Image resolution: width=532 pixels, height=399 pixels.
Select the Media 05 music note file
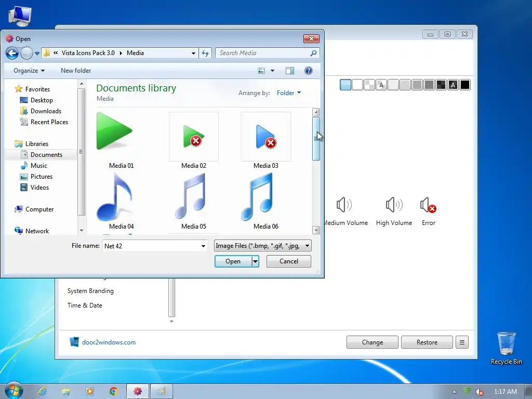[x=191, y=196]
